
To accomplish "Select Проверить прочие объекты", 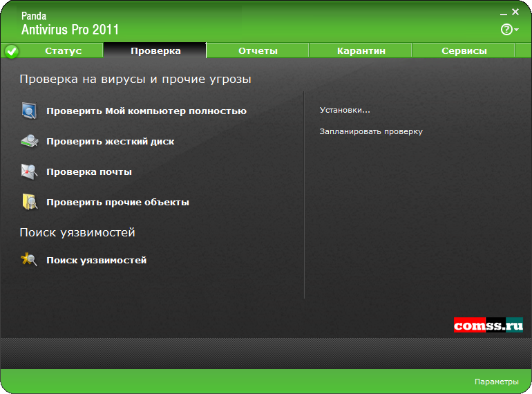I will pyautogui.click(x=117, y=203).
